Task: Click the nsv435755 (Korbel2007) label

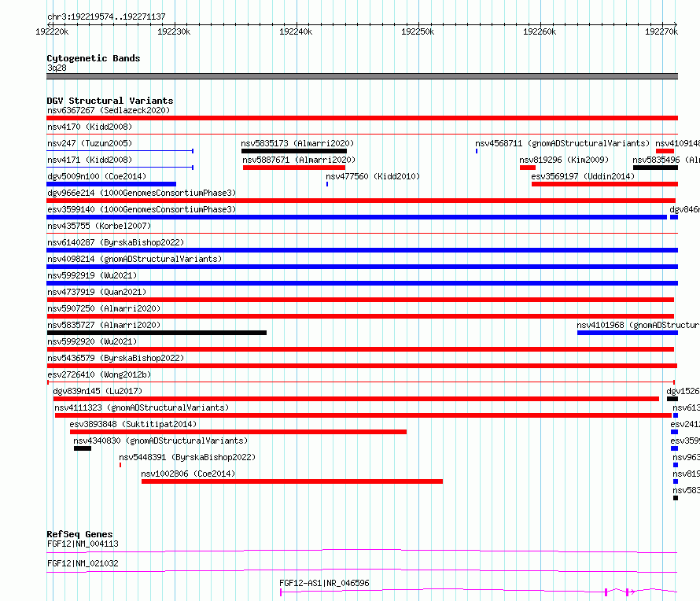Action: [99, 226]
